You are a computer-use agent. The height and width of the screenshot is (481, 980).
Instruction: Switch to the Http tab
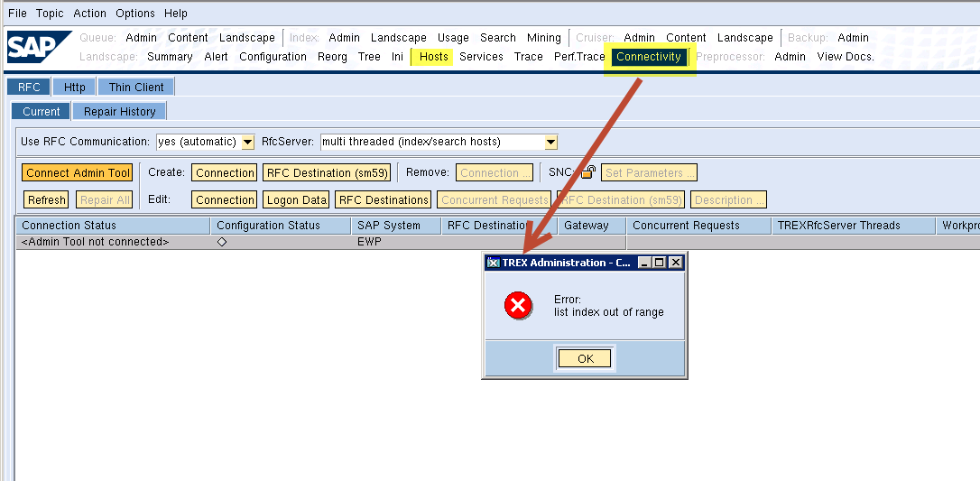tap(74, 87)
